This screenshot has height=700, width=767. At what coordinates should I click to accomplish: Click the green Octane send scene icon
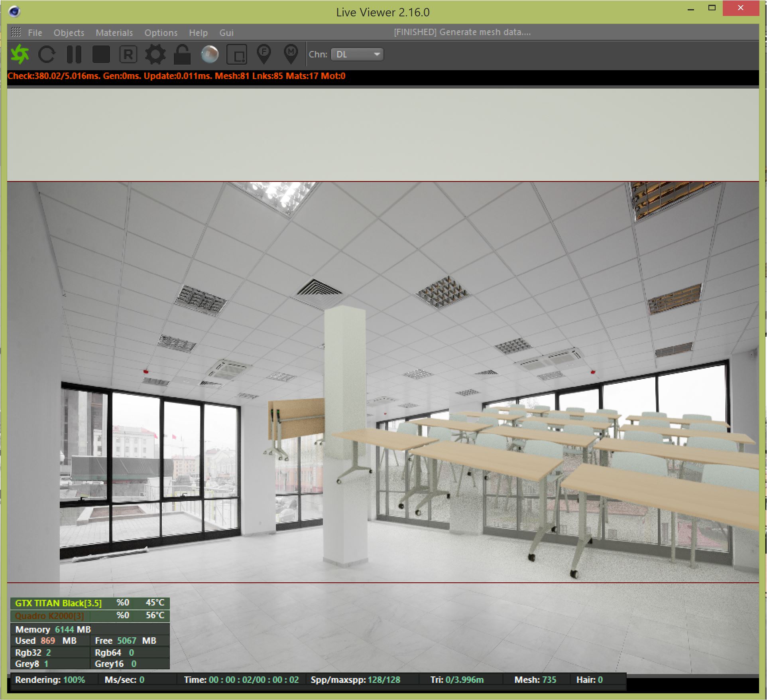[x=20, y=54]
